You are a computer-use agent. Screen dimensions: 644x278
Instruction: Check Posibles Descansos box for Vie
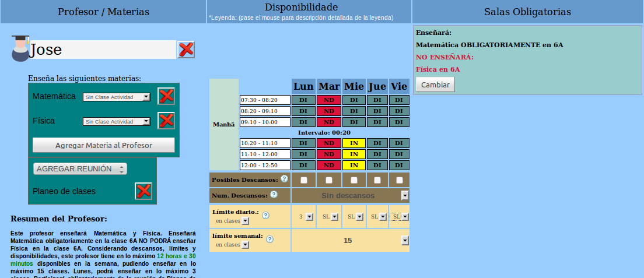[x=399, y=180]
